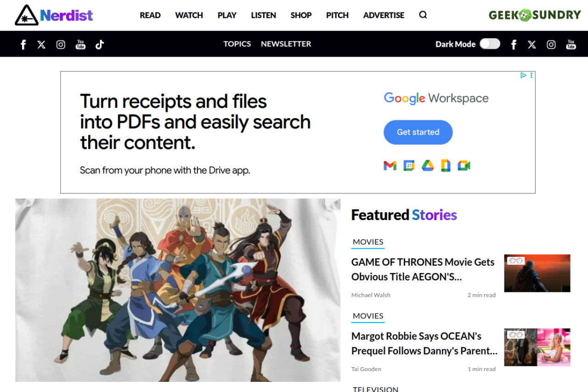The width and height of the screenshot is (588, 392).
Task: Open Nerdist Instagram icon in left social bar
Action: [61, 44]
